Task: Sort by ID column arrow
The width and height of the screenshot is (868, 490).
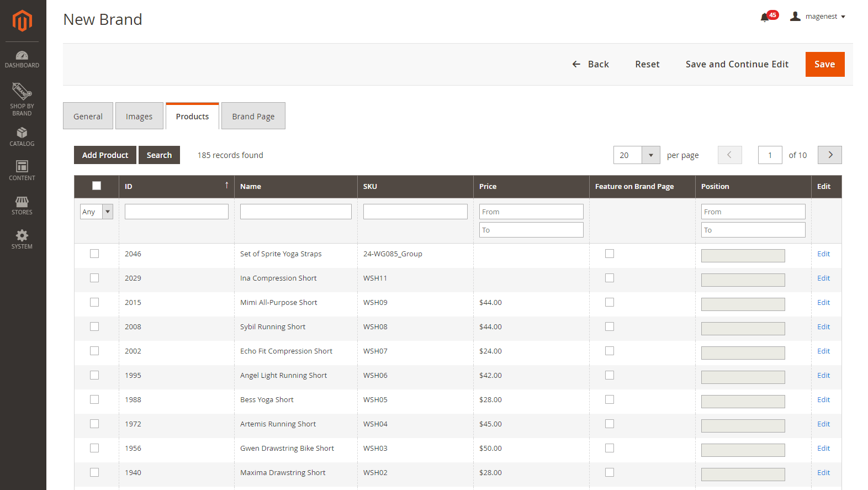Action: (x=226, y=186)
